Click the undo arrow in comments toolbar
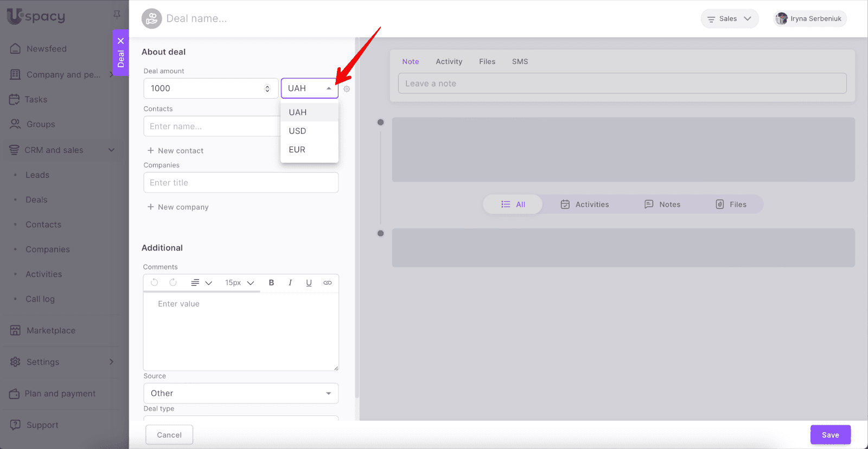Viewport: 868px width, 449px height. point(155,283)
